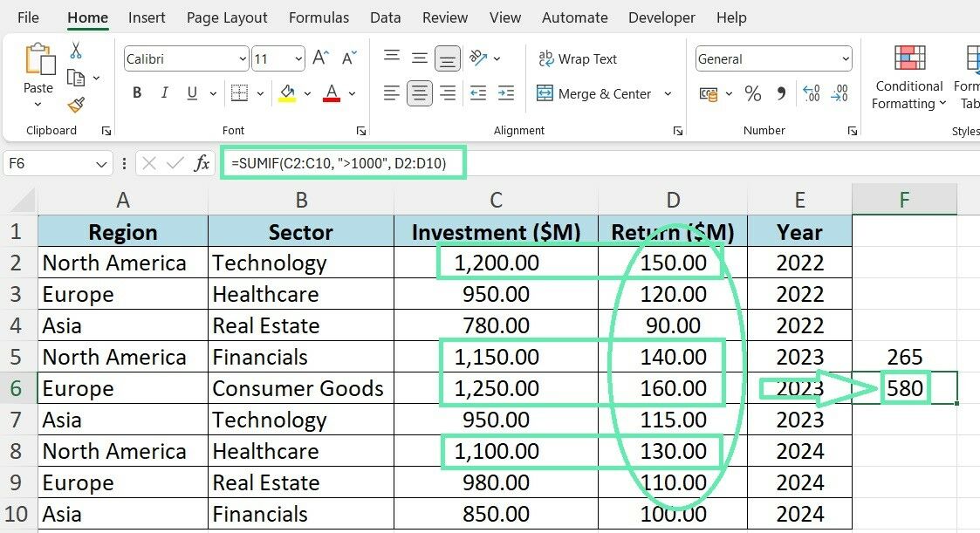Screen dimensions: 980x533
Task: Open Number format dialog launcher
Action: coord(852,131)
